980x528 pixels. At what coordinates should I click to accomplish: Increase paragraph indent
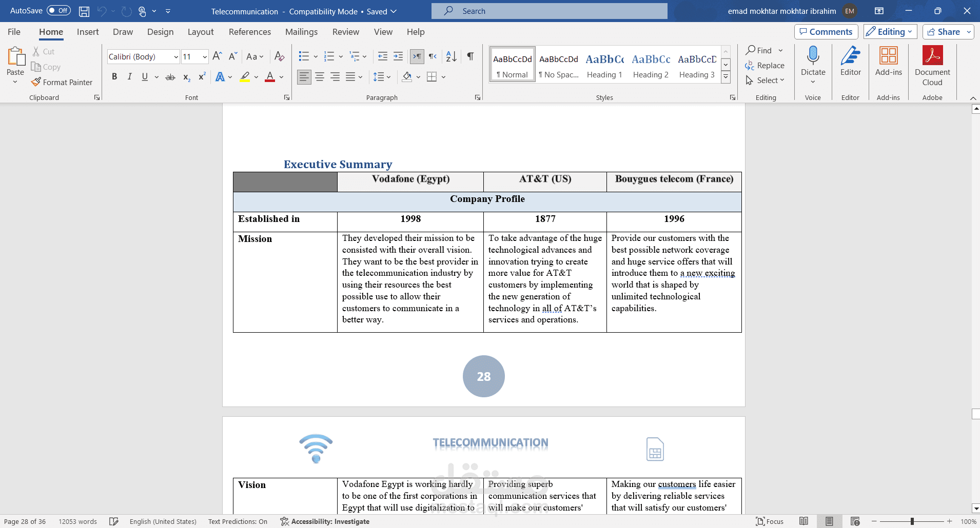[x=398, y=56]
